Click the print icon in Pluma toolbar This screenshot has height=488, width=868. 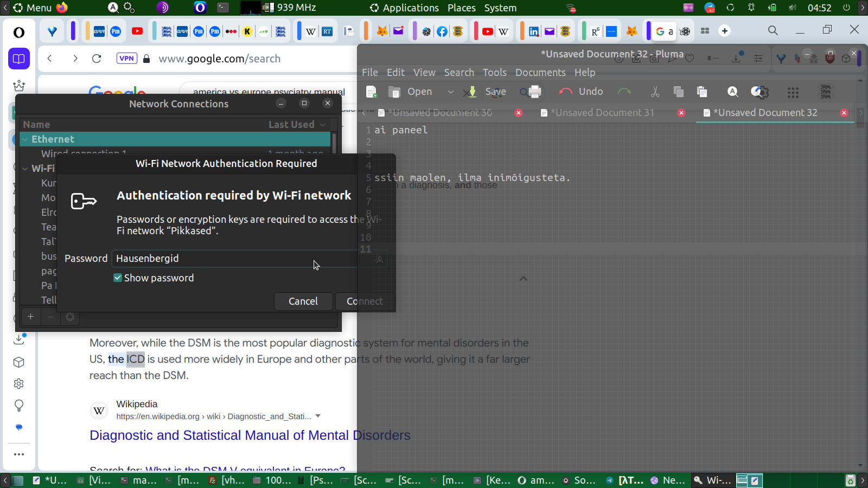(534, 92)
